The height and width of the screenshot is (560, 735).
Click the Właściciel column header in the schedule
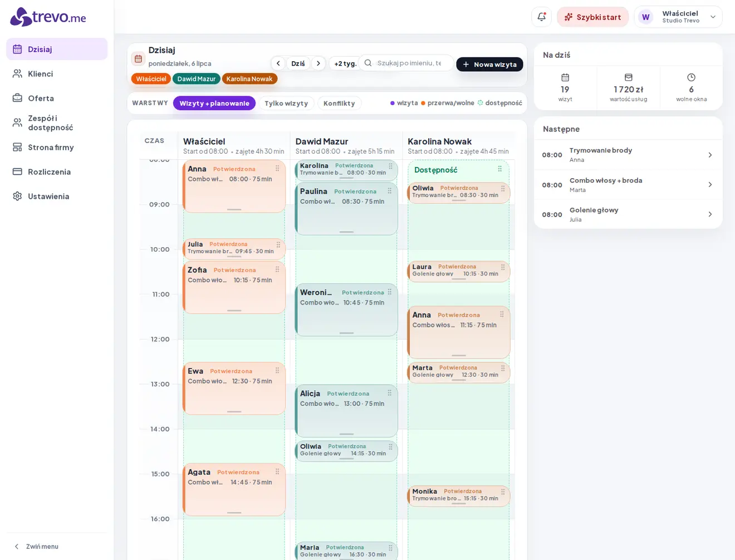233,146
